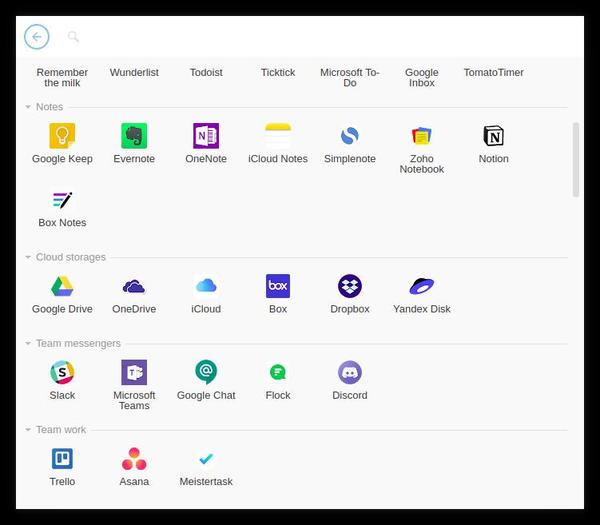Viewport: 600px width, 525px height.
Task: Add the Slack messenger icon
Action: coord(62,372)
